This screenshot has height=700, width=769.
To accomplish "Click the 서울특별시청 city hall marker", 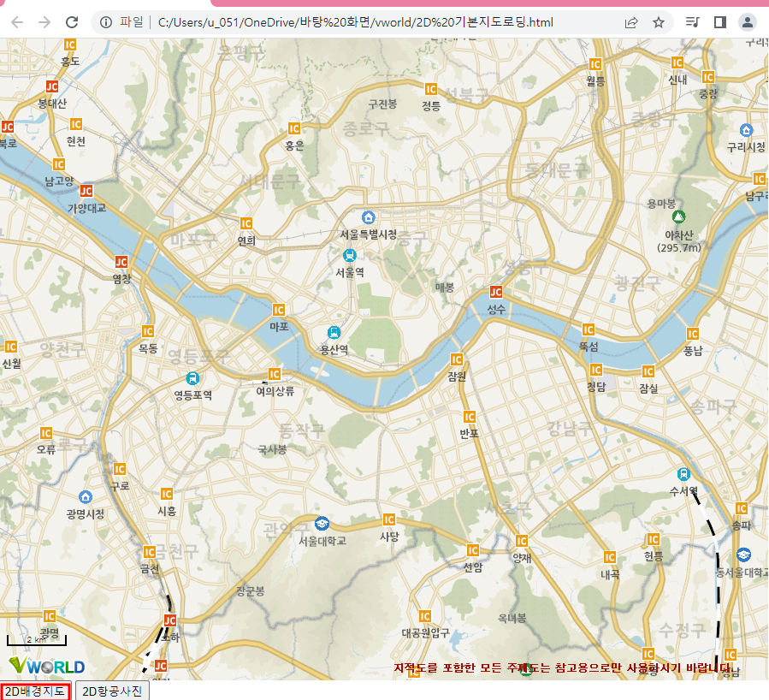I will 369,217.
